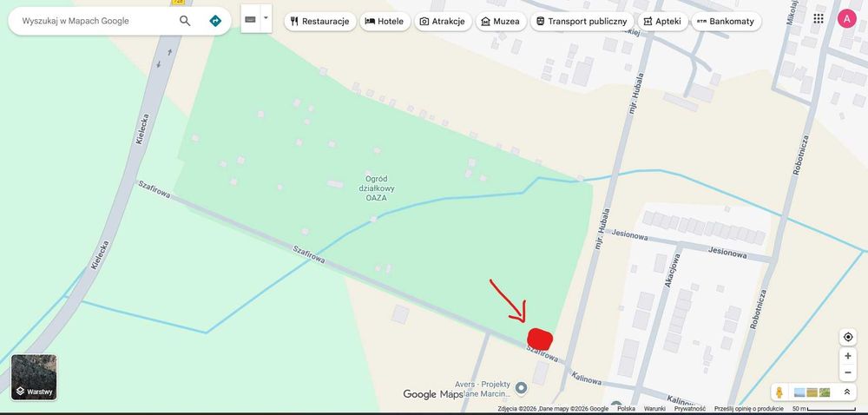The image size is (868, 415).
Task: Show your location with the target icon
Action: click(847, 337)
